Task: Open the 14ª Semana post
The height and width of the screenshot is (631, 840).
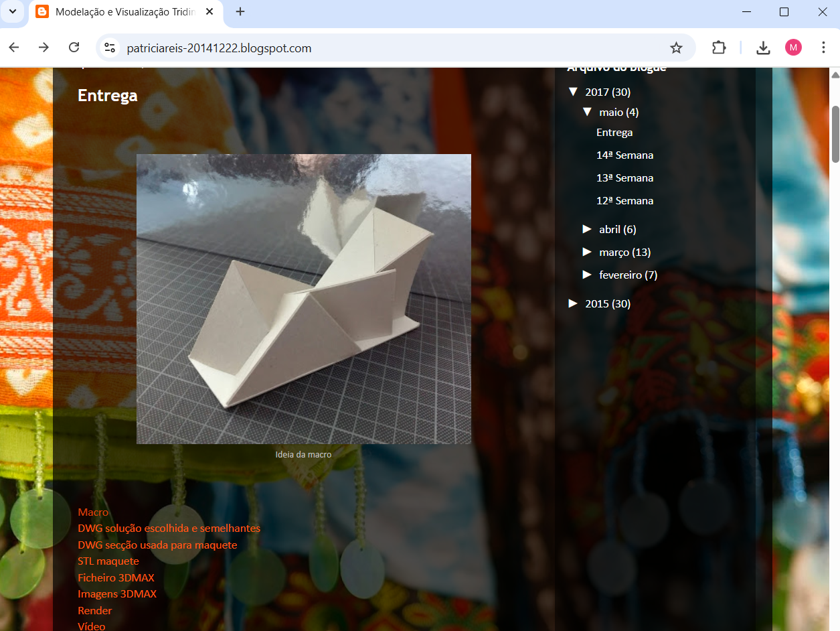Action: click(624, 155)
